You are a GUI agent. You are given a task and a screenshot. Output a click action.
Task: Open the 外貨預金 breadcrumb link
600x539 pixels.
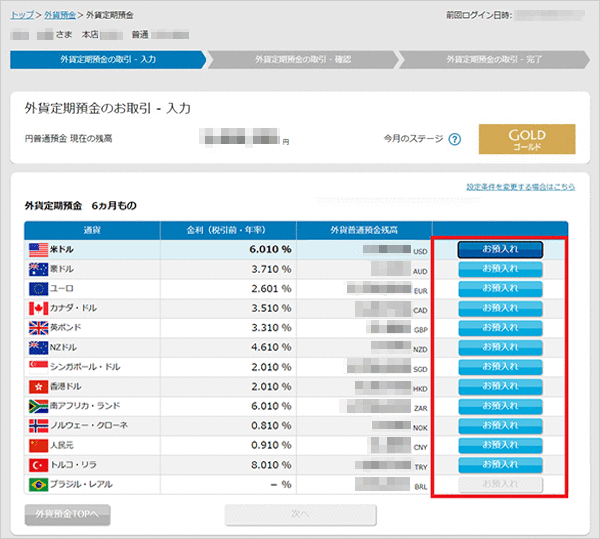point(60,15)
